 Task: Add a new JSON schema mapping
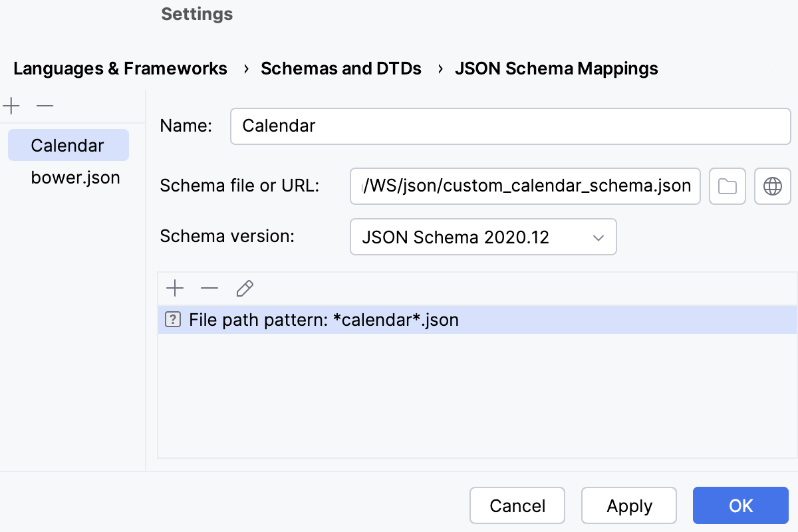11,105
